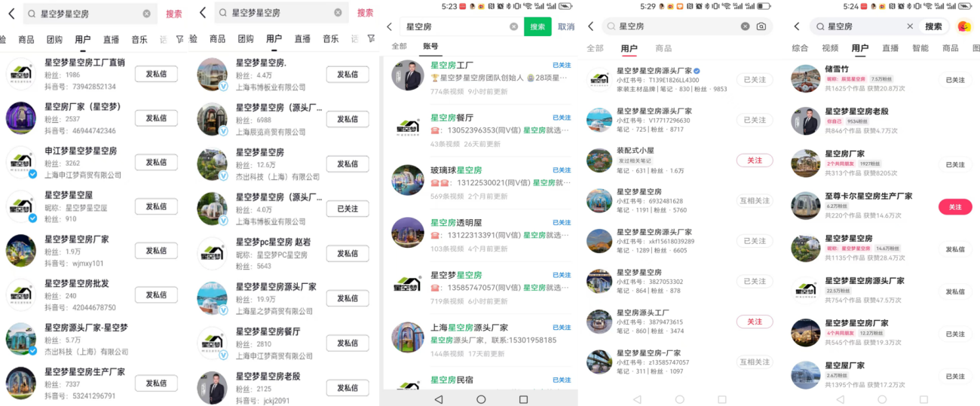The width and height of the screenshot is (980, 406).
Task: Tap the orange icon beside 搜索 in the 5:24 screen
Action: (x=964, y=26)
